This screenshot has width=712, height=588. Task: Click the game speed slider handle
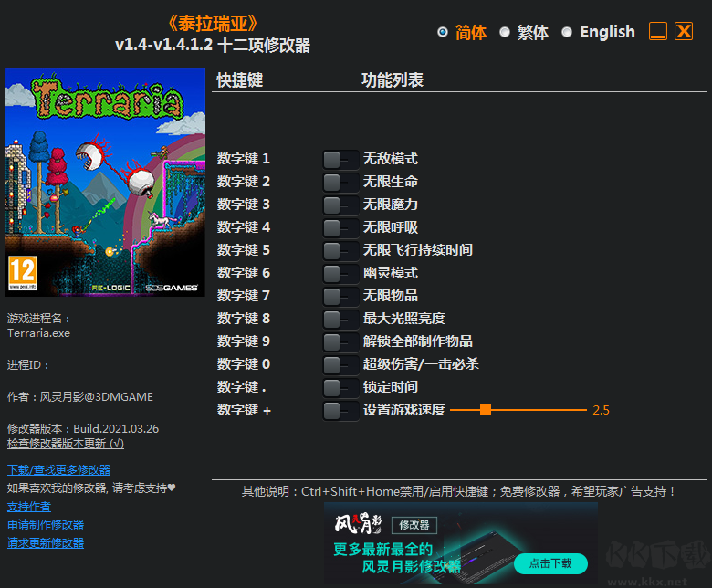(x=486, y=410)
